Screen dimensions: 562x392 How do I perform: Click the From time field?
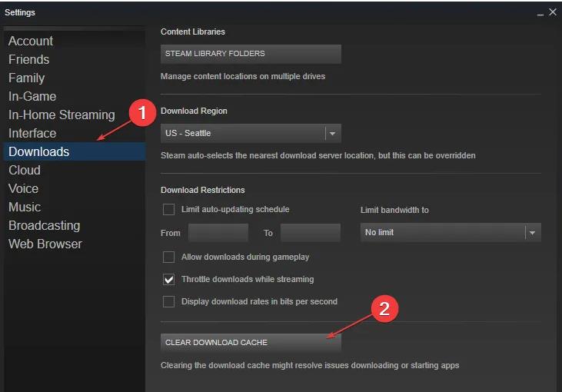(218, 233)
